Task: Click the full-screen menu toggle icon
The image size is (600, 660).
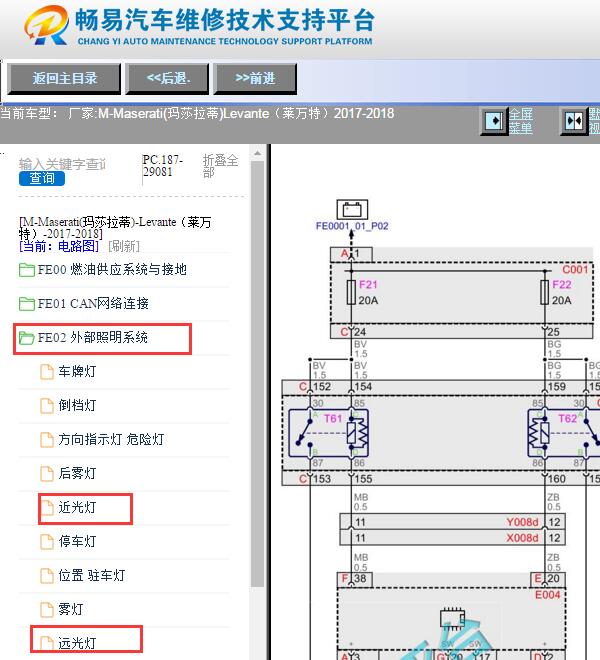Action: 494,121
